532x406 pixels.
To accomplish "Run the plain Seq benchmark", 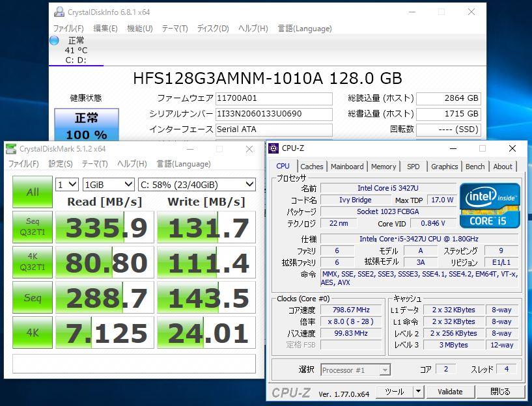I will [33, 297].
